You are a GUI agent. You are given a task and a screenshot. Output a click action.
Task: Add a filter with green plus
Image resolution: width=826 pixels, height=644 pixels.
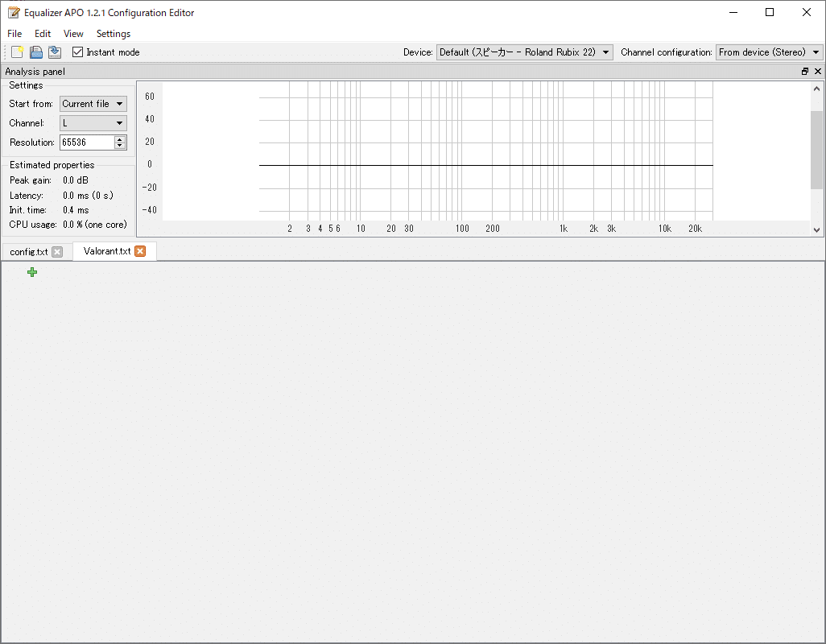point(32,272)
